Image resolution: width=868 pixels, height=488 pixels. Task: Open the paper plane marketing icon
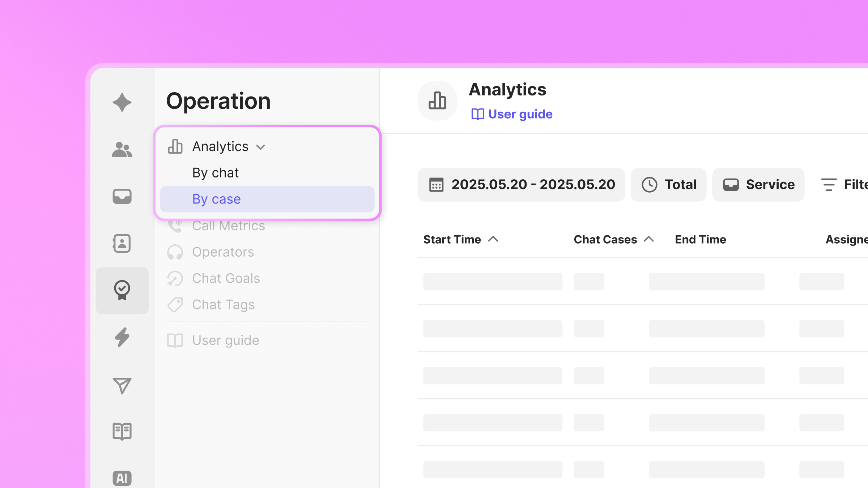[x=122, y=386]
